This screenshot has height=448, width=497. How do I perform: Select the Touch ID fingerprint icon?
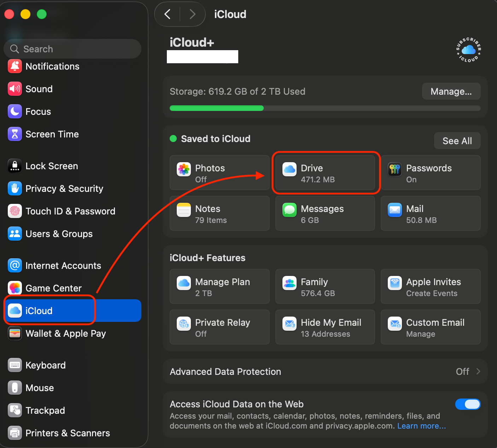(x=15, y=211)
